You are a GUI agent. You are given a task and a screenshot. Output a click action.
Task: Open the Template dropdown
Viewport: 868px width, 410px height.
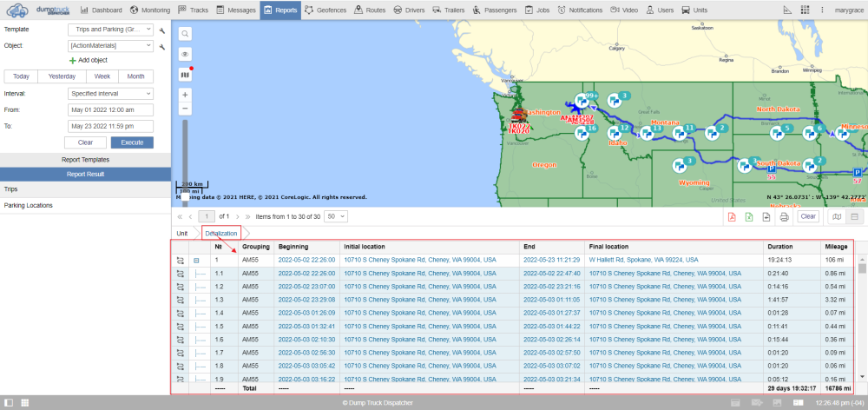110,30
